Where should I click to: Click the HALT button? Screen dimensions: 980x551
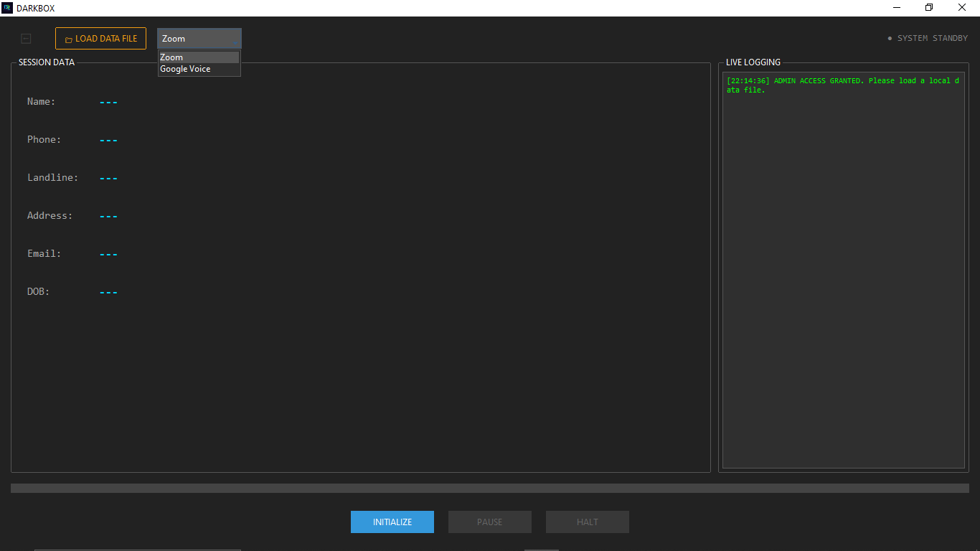pyautogui.click(x=588, y=522)
